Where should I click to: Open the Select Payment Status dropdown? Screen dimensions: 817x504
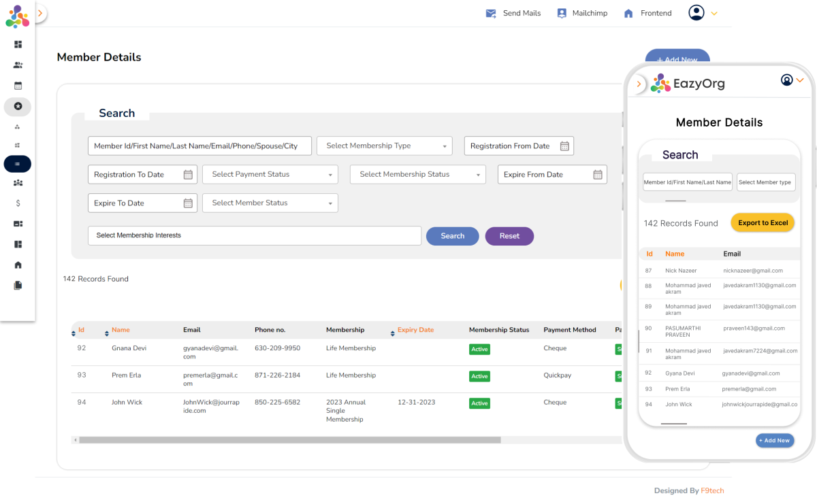point(270,175)
